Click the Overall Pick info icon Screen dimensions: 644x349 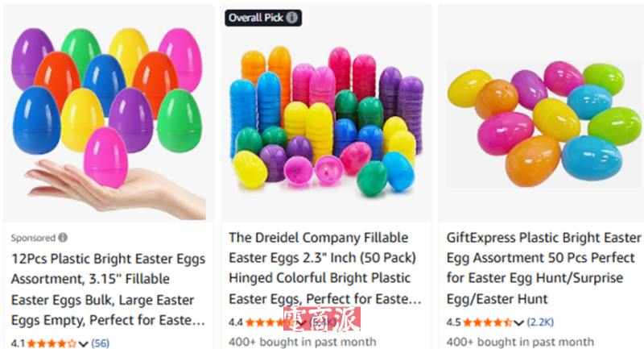click(x=291, y=18)
